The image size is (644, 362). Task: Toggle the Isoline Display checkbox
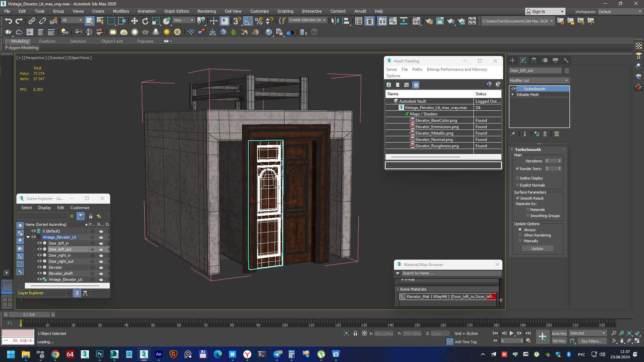point(517,178)
